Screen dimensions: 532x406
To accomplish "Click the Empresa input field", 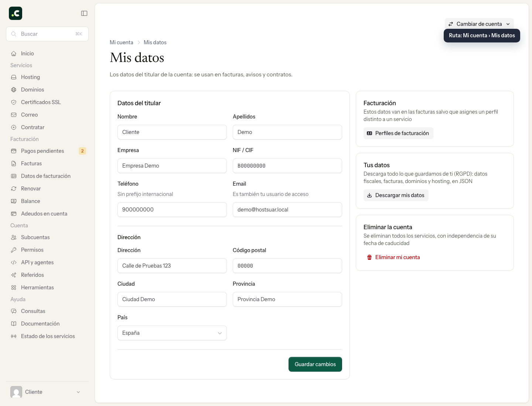I will point(172,166).
